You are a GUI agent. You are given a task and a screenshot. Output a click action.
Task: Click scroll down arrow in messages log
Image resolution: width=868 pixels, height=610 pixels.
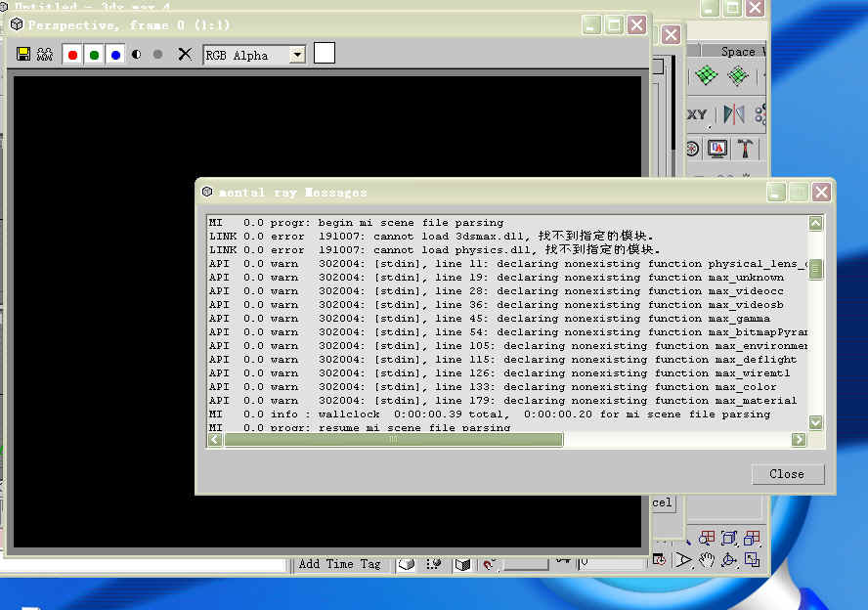(x=815, y=422)
